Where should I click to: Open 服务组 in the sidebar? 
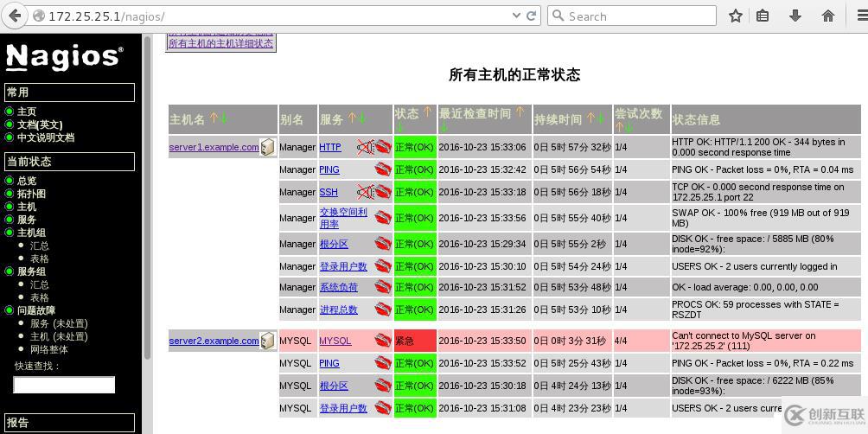point(31,271)
